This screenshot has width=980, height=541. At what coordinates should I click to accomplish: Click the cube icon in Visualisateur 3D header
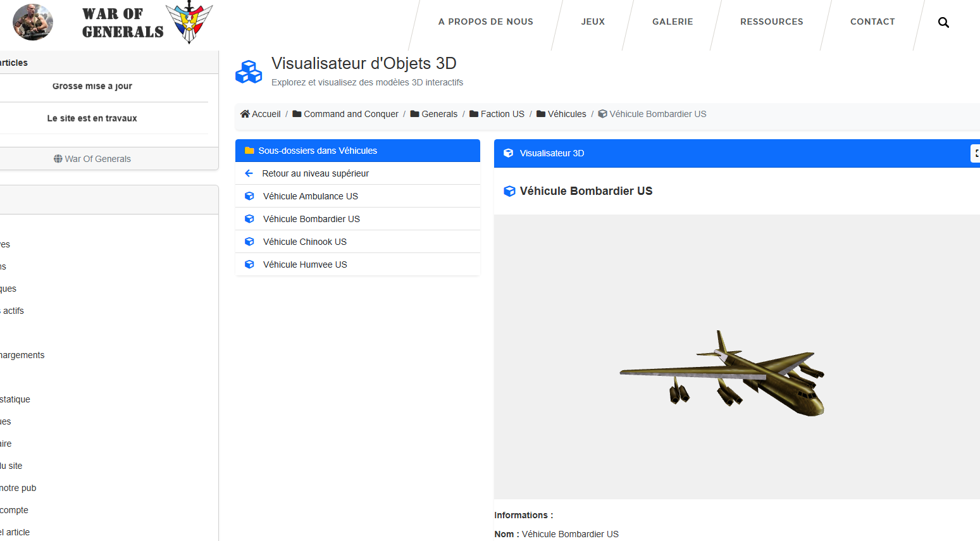tap(508, 153)
